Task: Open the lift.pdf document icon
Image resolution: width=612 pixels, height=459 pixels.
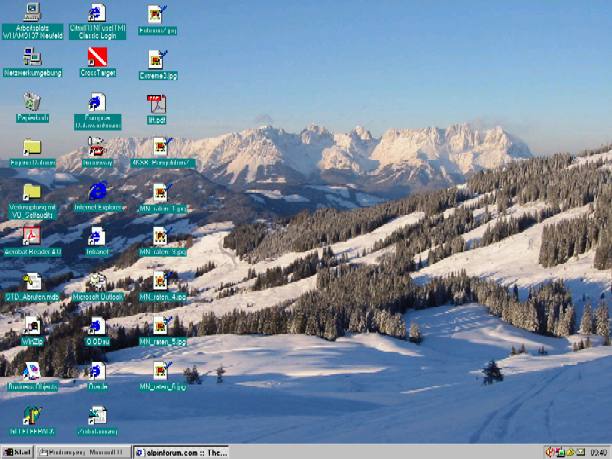Action: click(157, 104)
